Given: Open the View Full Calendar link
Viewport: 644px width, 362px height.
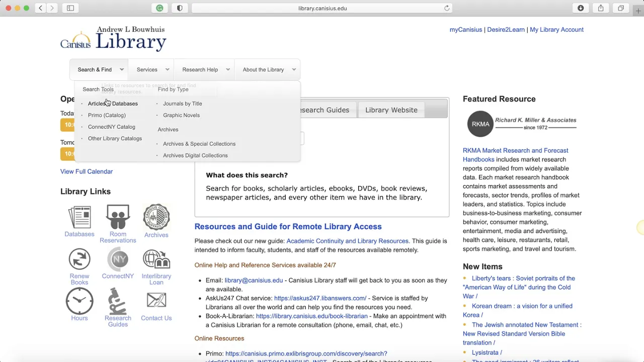Looking at the screenshot, I should click(x=87, y=171).
